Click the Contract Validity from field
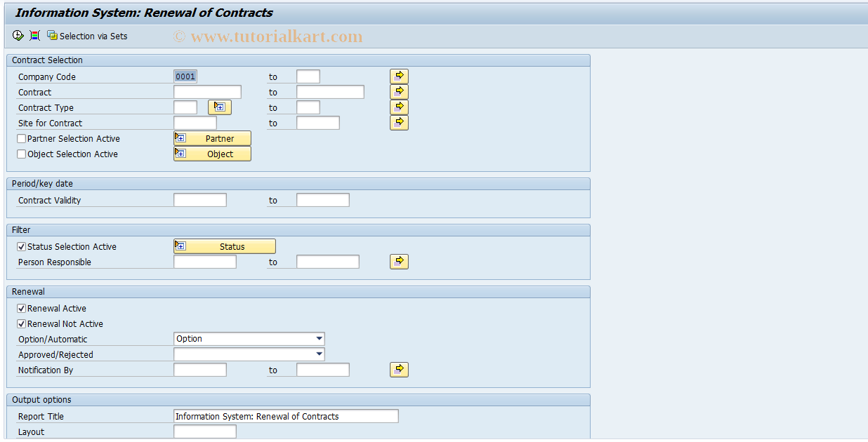The width and height of the screenshot is (868, 442). point(200,200)
